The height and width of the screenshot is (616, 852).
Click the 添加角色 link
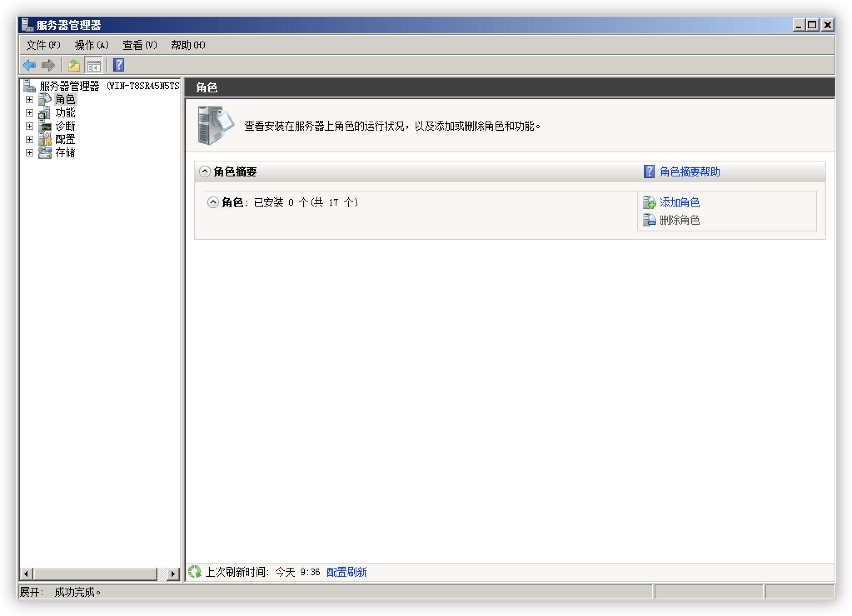point(680,203)
